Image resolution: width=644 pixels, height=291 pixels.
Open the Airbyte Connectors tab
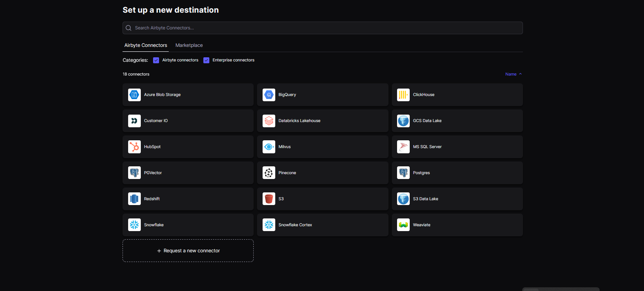146,45
